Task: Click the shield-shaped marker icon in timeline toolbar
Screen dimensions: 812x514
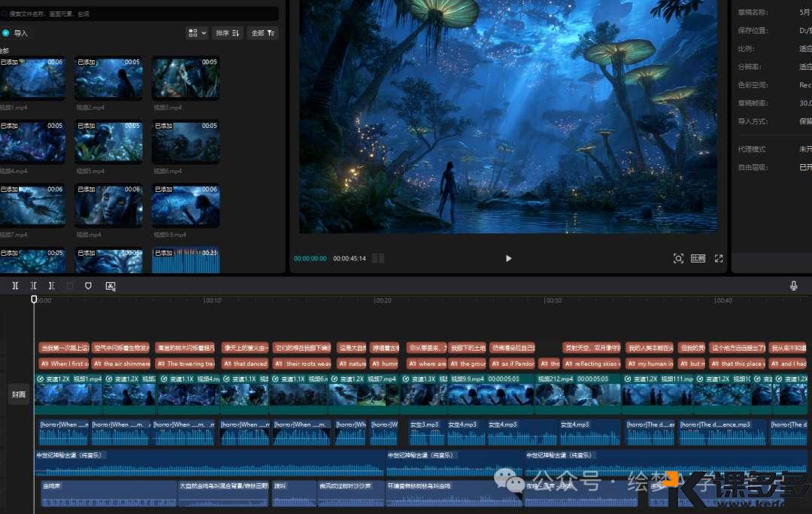Action: point(88,285)
